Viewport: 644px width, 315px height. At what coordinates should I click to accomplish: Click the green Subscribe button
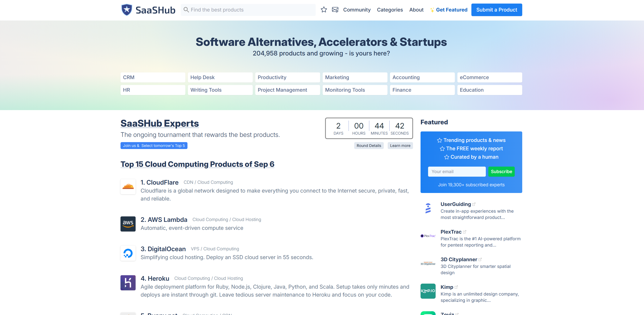click(501, 171)
